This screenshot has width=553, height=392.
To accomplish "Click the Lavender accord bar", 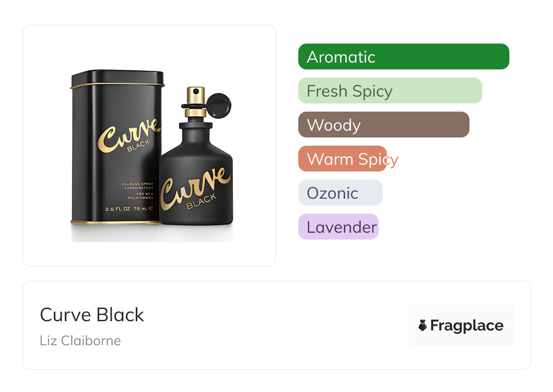I will (338, 227).
